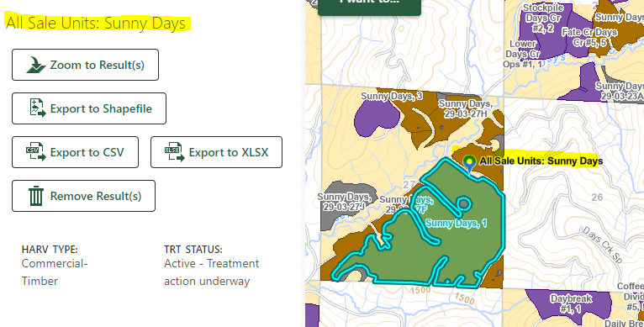The image size is (644, 327).
Task: Click the Export to CSV button
Action: [x=75, y=152]
